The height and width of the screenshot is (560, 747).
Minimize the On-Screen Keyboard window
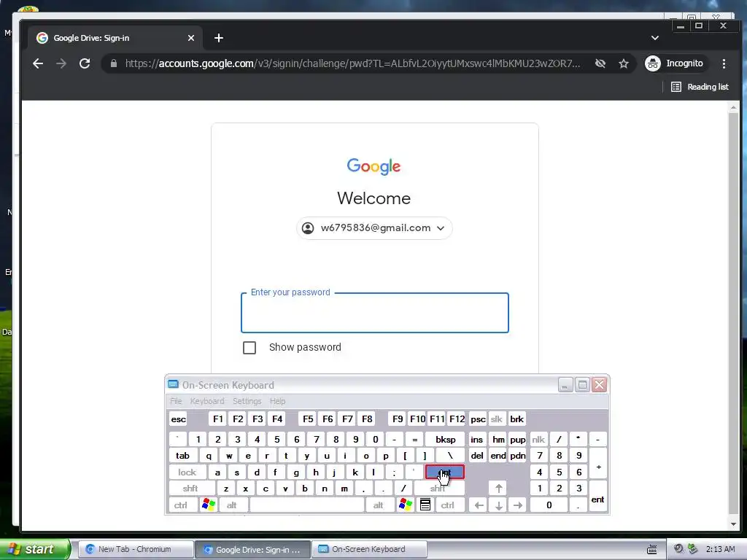pyautogui.click(x=565, y=385)
